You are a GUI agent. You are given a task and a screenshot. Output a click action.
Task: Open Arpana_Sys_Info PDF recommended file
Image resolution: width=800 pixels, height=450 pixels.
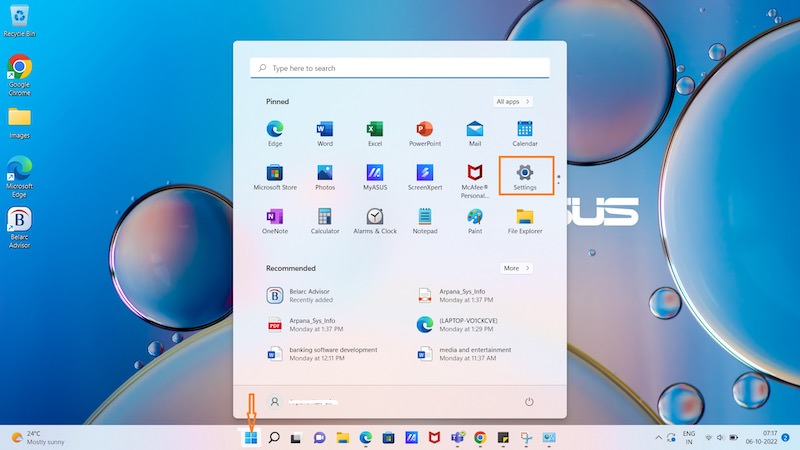[305, 324]
